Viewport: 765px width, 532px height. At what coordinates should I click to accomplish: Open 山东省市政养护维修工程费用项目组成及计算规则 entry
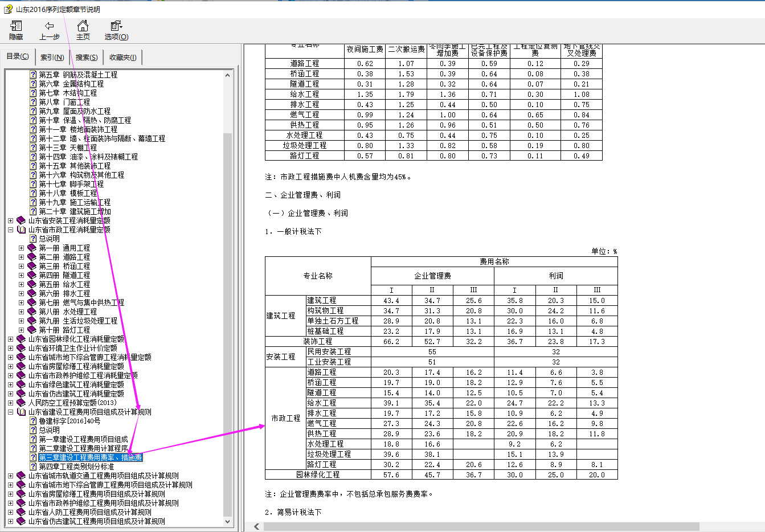(x=104, y=503)
